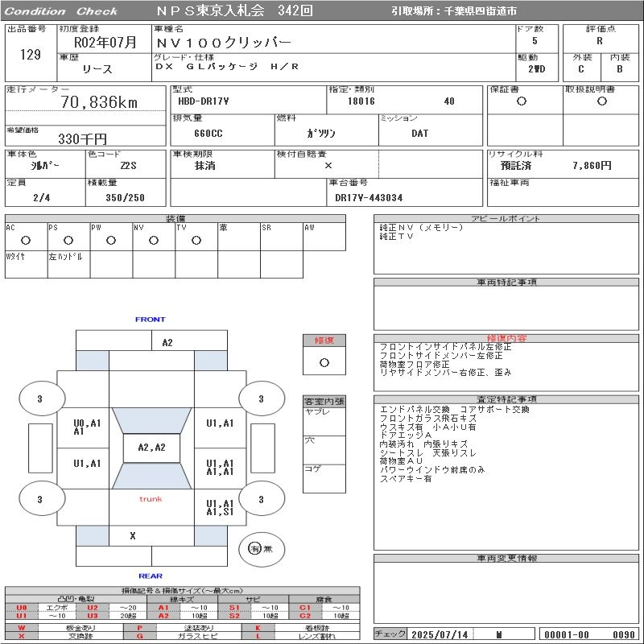644x644 pixels.
Task: Click the TV equipment circle
Action: click(196, 240)
